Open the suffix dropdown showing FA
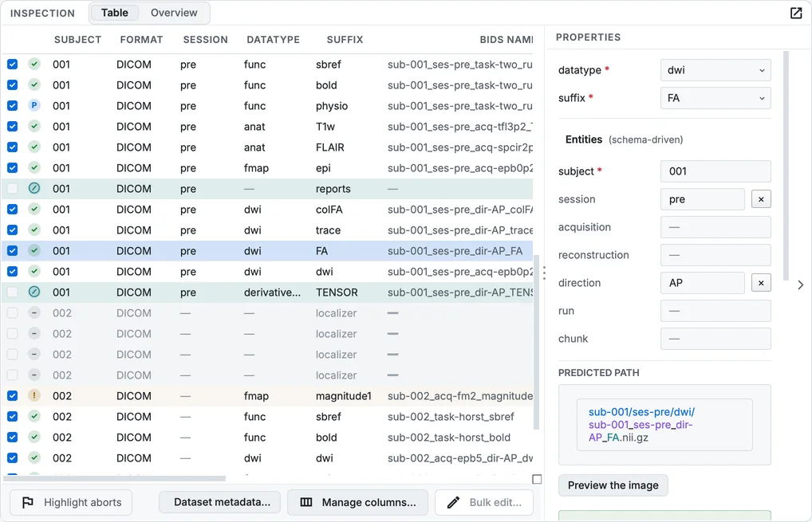The height and width of the screenshot is (522, 812). [x=715, y=98]
